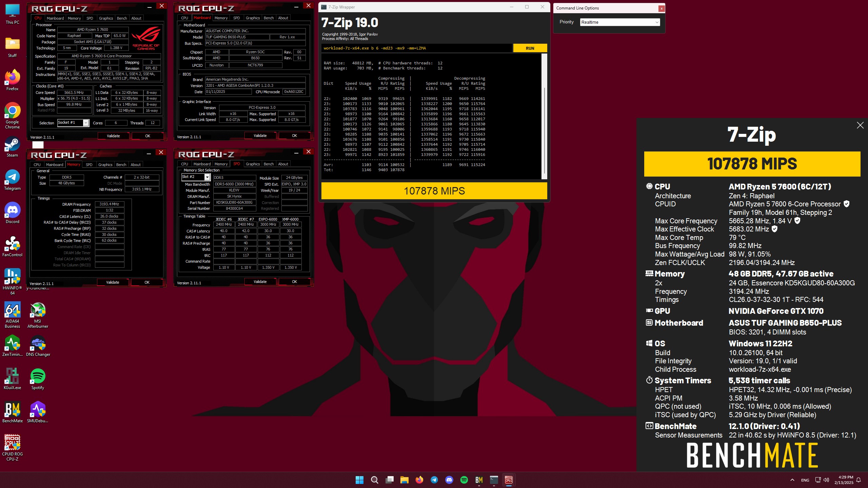Open taskbar Search icon
Screen dimensions: 868x488
pos(374,480)
